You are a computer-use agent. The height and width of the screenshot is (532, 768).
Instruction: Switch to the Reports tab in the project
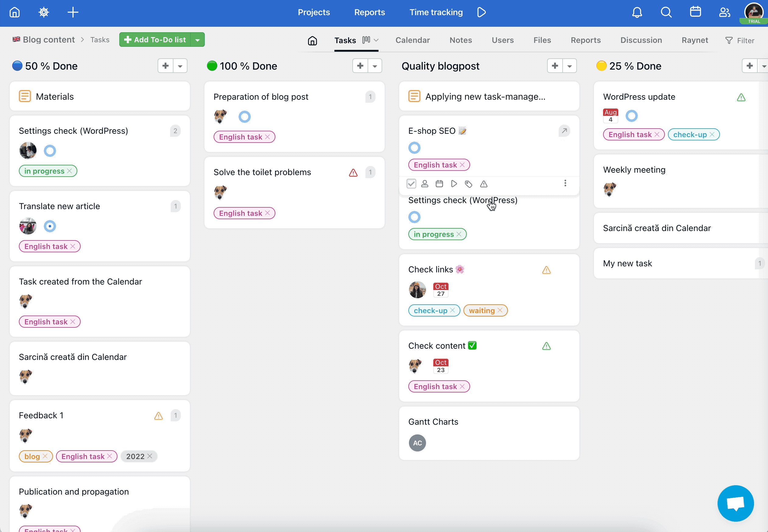click(x=585, y=40)
